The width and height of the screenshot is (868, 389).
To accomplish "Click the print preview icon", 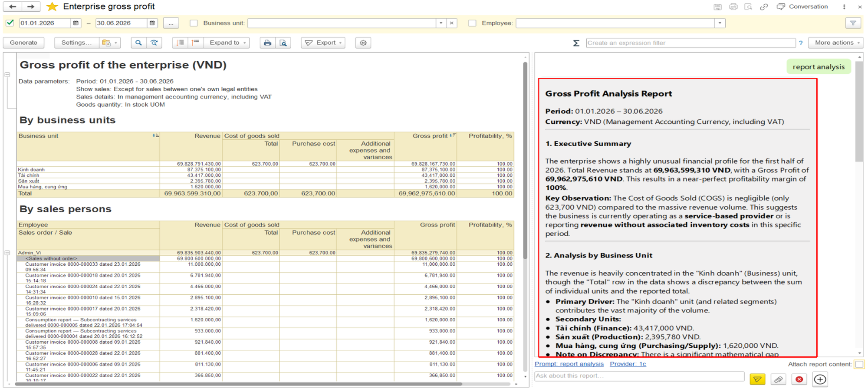I will 283,43.
